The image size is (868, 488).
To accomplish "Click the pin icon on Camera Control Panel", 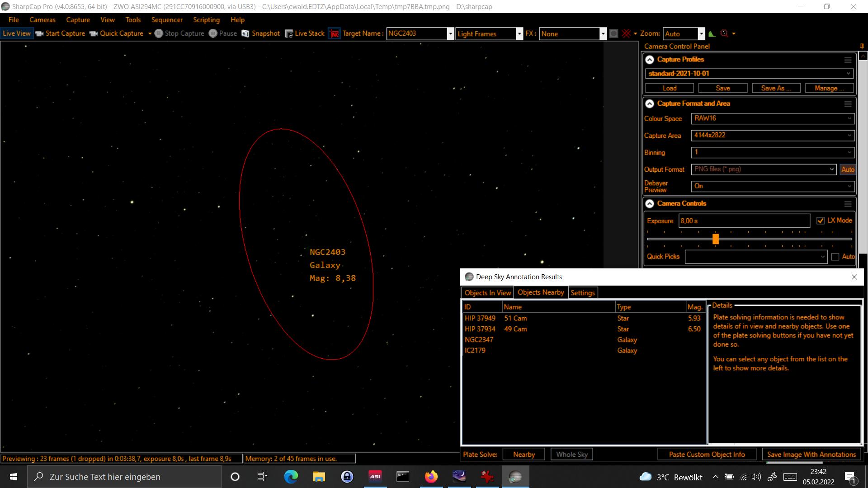I will (862, 46).
